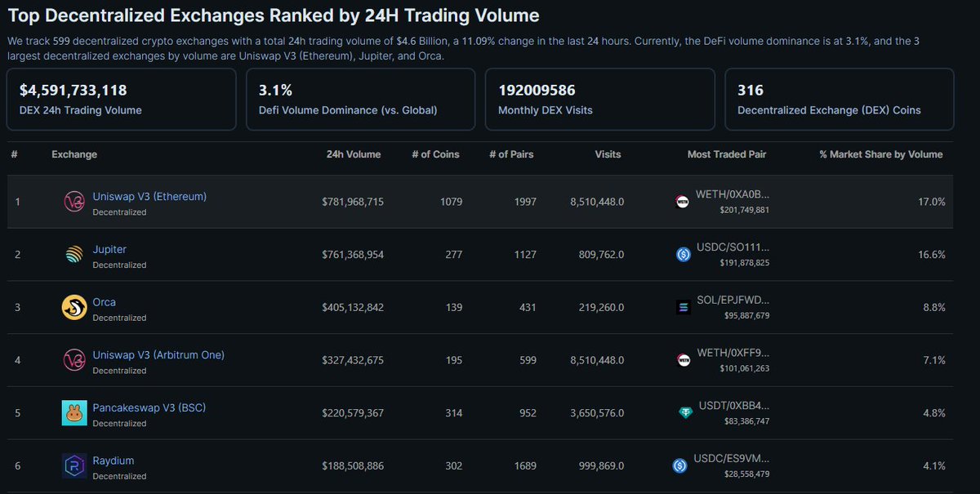Sort table by # of Coins header

[434, 154]
